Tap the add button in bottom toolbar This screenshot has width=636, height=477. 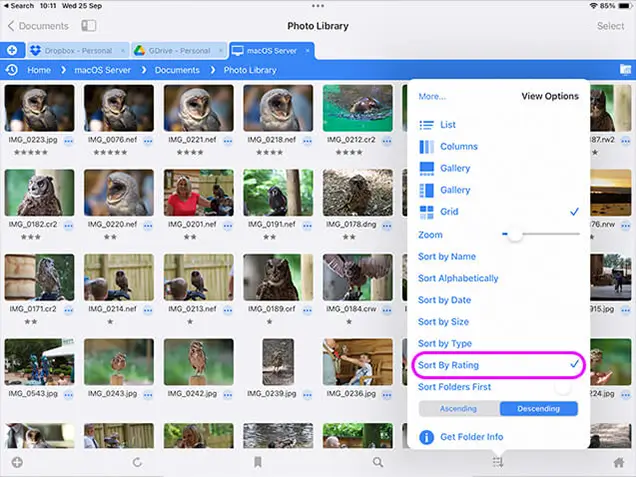point(17,463)
